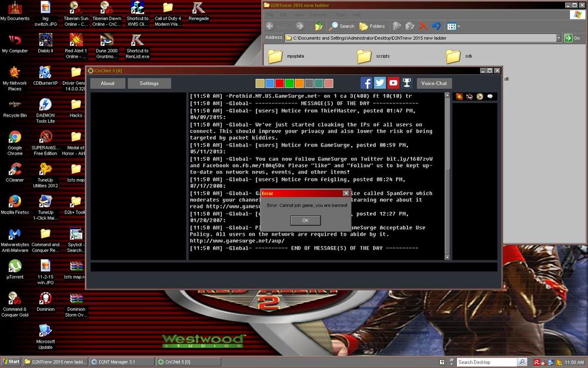This screenshot has width=588, height=368.
Task: Select Mozilla Firefox desktop icon
Action: coord(15,205)
